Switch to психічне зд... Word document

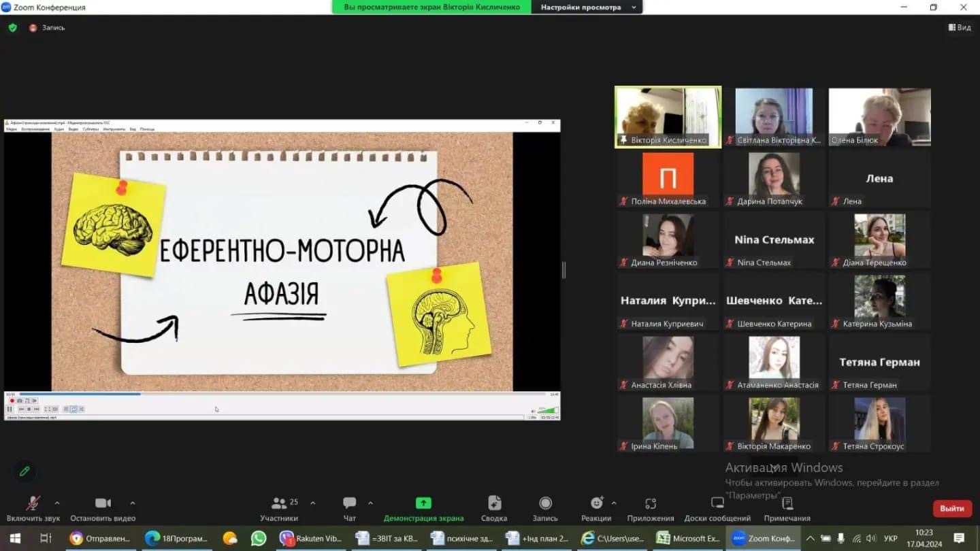pyautogui.click(x=462, y=538)
